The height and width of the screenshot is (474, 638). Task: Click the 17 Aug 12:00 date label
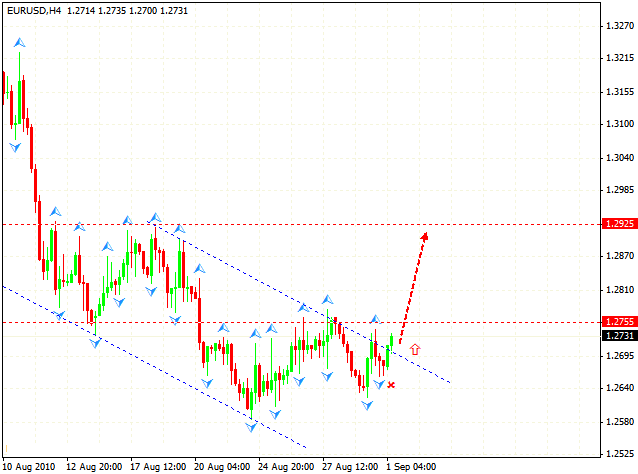(x=158, y=467)
